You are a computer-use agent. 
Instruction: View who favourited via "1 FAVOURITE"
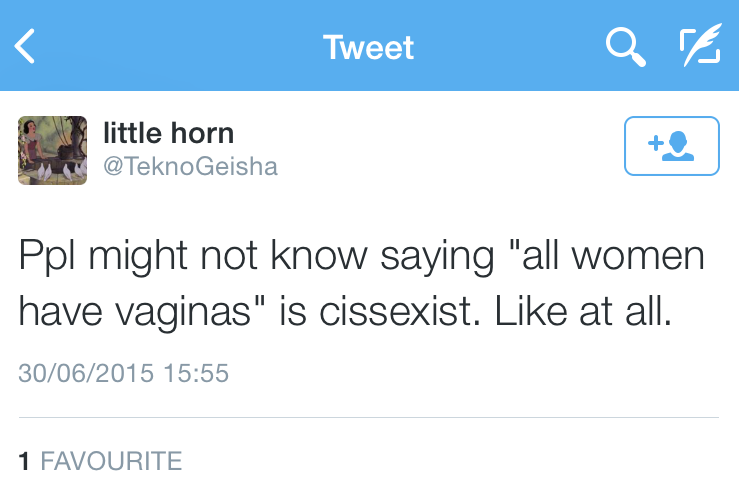point(100,461)
